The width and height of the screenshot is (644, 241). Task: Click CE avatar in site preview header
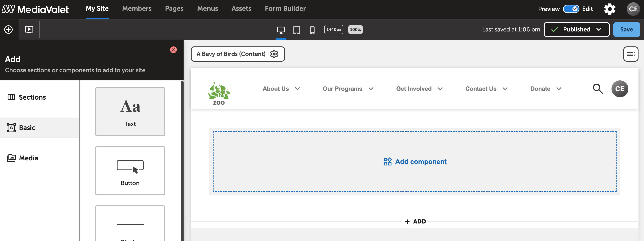click(620, 89)
